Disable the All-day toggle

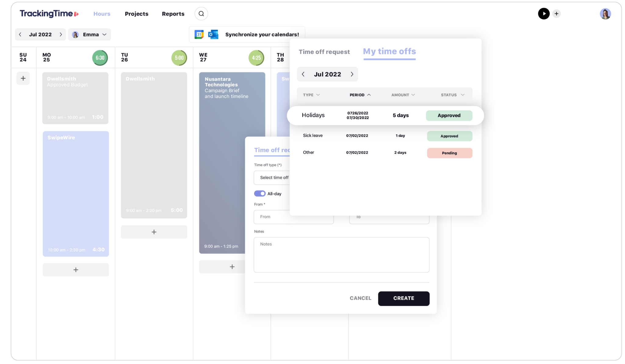pyautogui.click(x=259, y=193)
